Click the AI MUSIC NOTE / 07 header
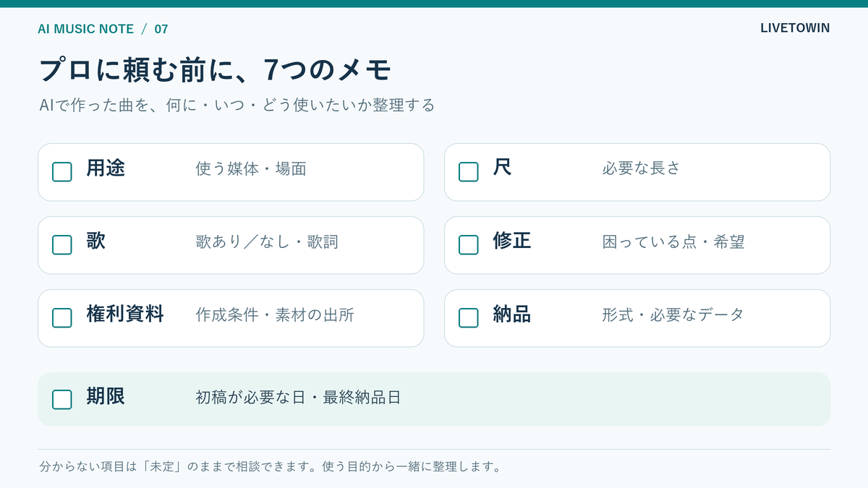The width and height of the screenshot is (868, 488). (103, 29)
